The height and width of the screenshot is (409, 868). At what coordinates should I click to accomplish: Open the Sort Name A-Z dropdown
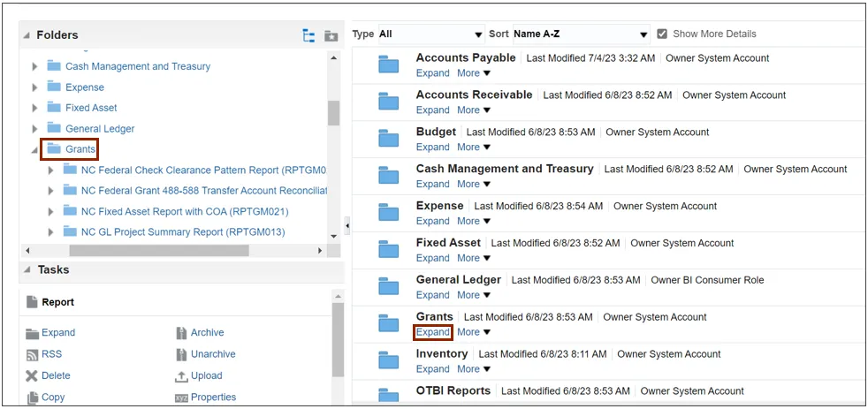581,34
